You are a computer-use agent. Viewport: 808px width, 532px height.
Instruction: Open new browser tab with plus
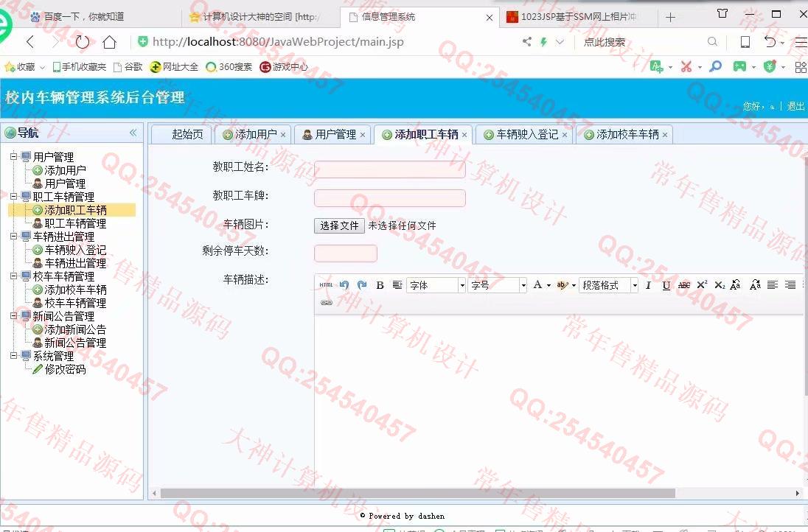pyautogui.click(x=670, y=18)
